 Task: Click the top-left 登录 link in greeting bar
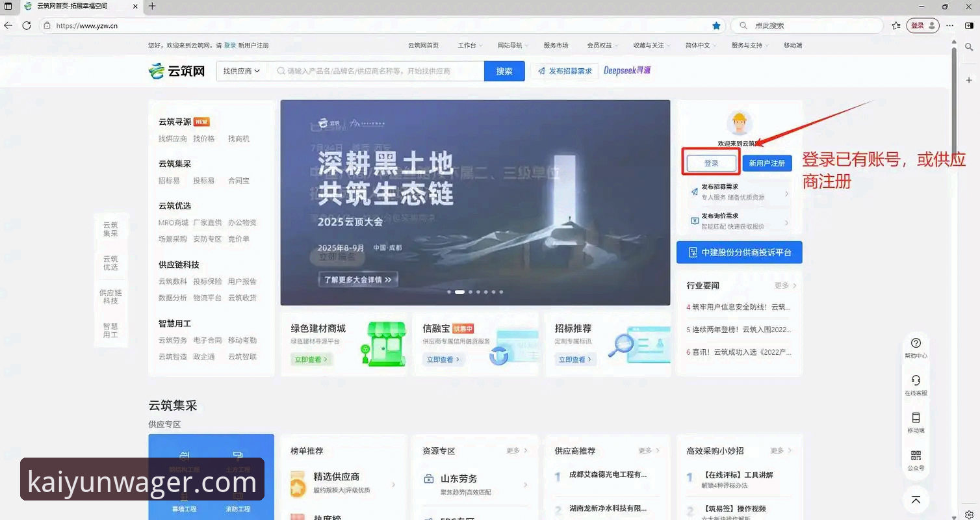(230, 45)
